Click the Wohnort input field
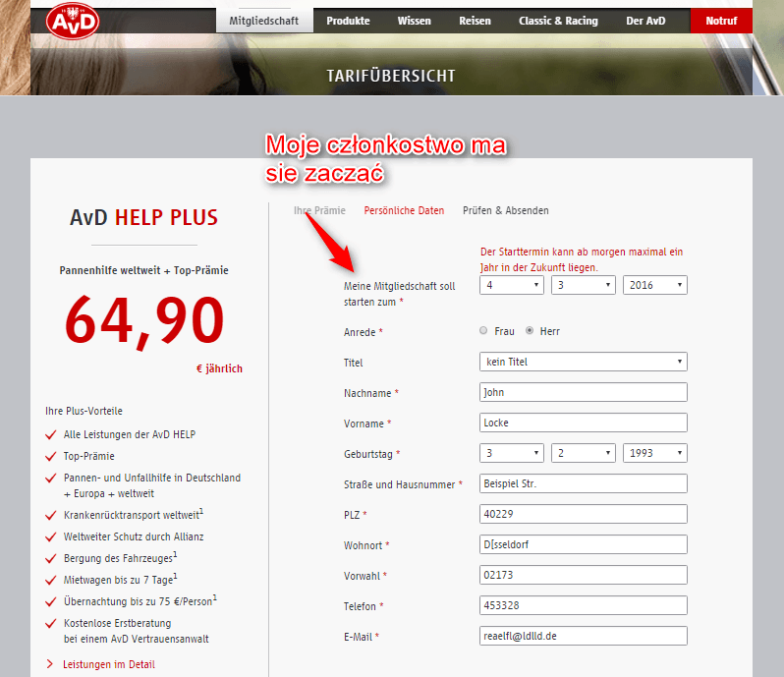The width and height of the screenshot is (784, 677). tap(584, 544)
